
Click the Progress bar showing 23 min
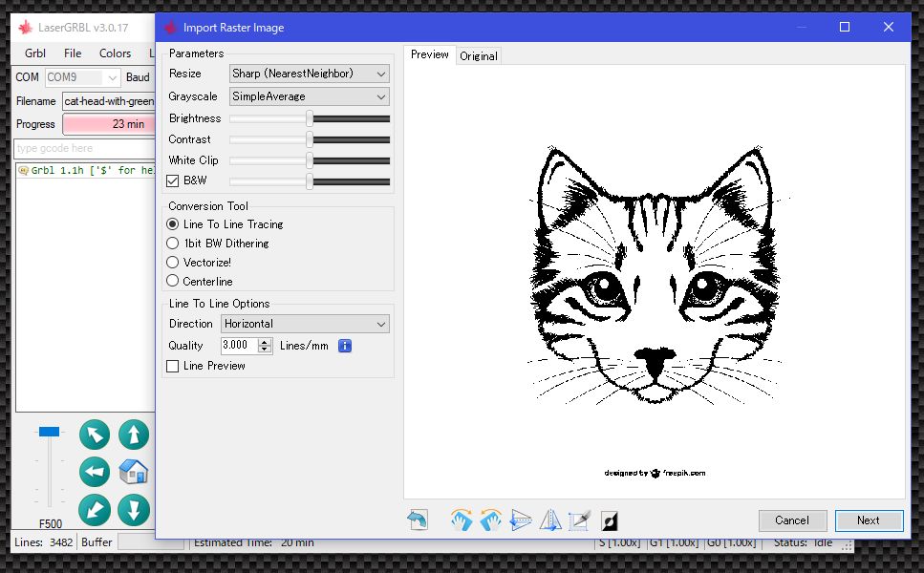coord(109,124)
